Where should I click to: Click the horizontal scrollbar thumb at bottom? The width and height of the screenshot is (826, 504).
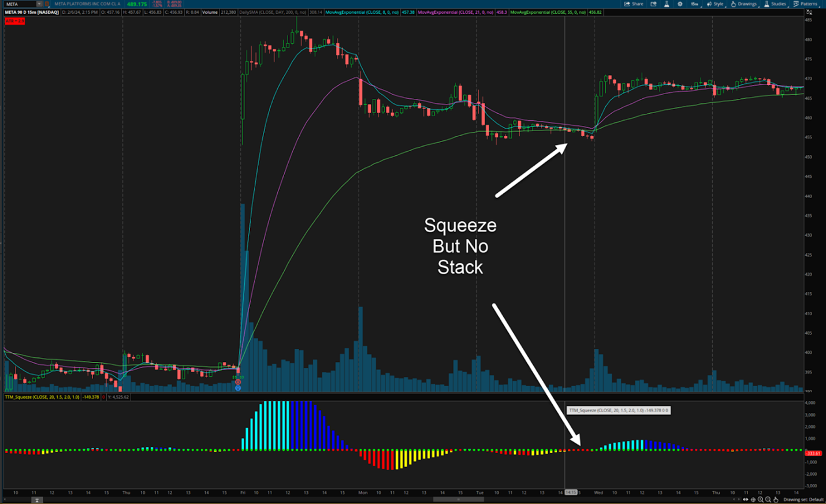(x=458, y=499)
